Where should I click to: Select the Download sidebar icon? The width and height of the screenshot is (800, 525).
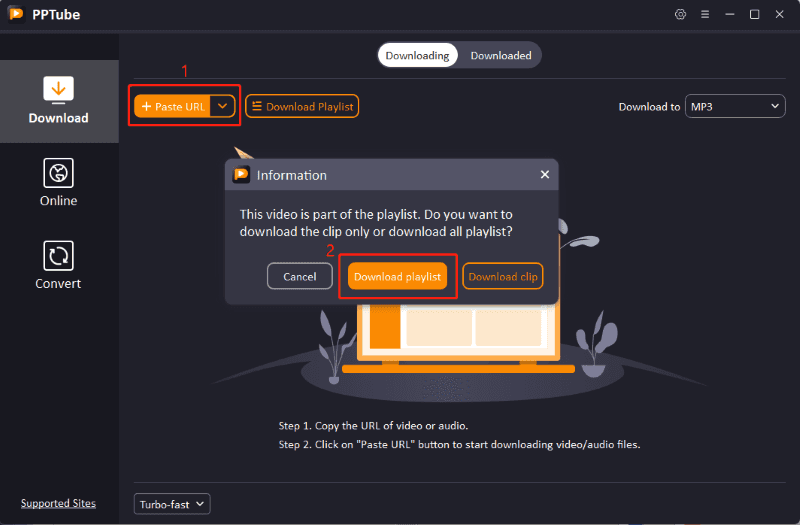coord(58,89)
